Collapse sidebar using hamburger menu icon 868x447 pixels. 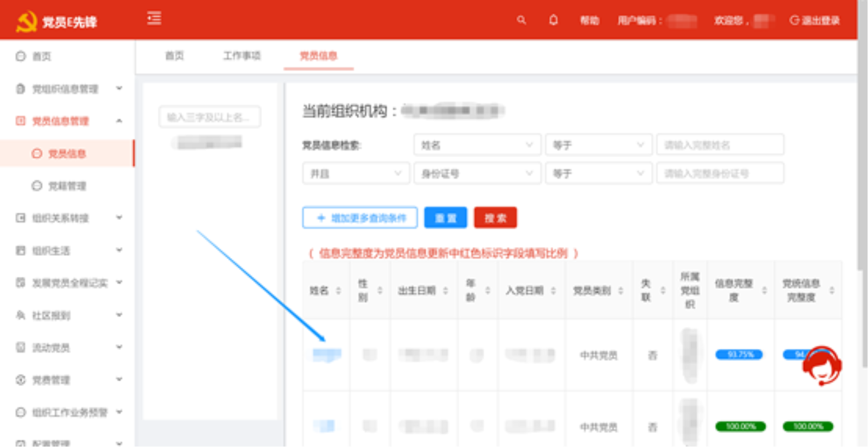(154, 19)
